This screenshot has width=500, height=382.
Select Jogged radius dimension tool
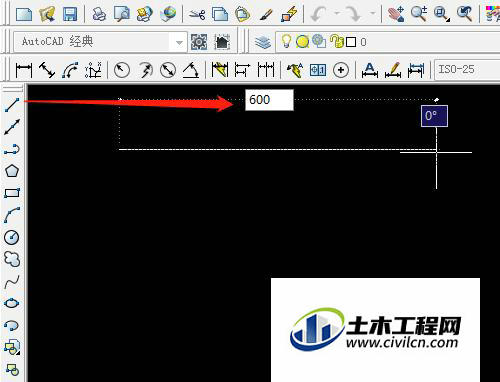pos(145,70)
